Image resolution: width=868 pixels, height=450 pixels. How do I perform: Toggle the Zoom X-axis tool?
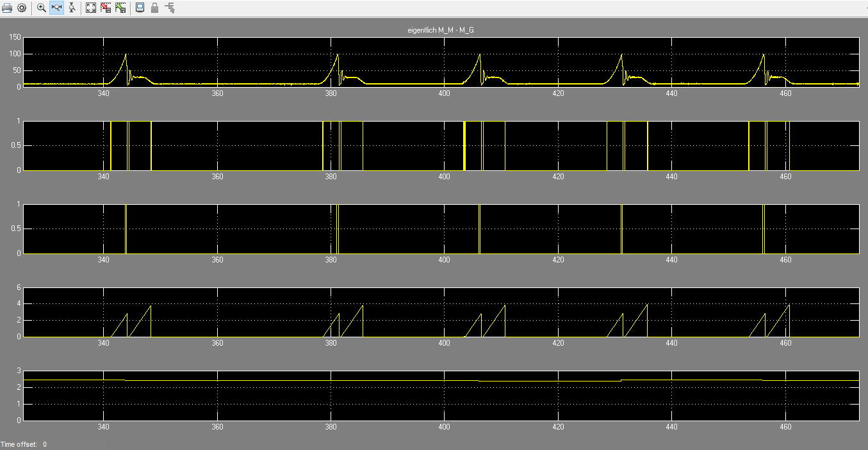[56, 8]
